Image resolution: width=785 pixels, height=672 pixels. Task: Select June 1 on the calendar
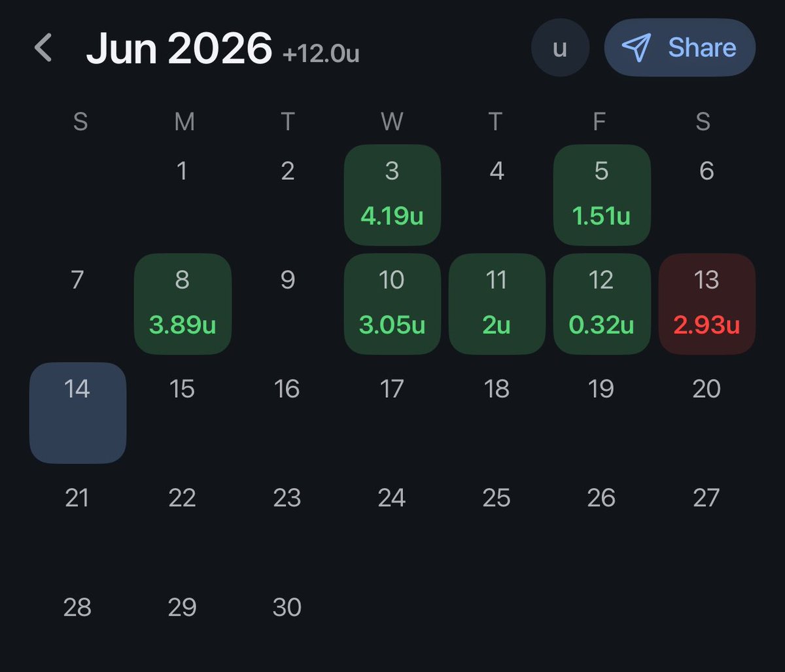click(x=183, y=171)
